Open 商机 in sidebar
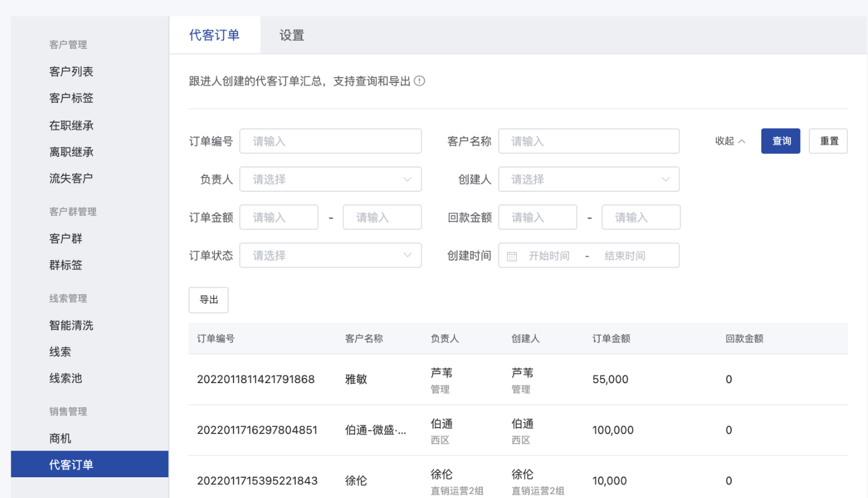Viewport: 868px width, 498px height. pos(60,439)
